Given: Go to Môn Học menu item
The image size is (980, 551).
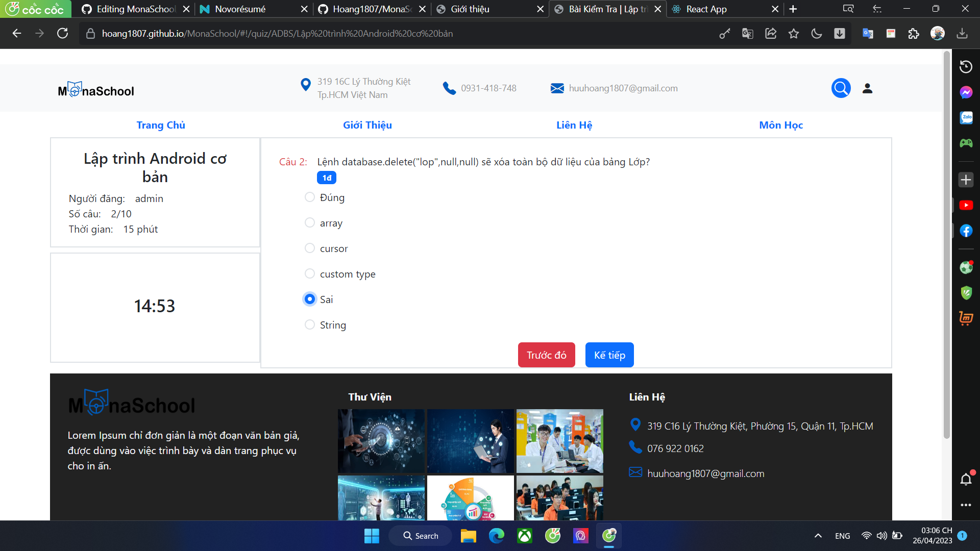Looking at the screenshot, I should point(780,125).
